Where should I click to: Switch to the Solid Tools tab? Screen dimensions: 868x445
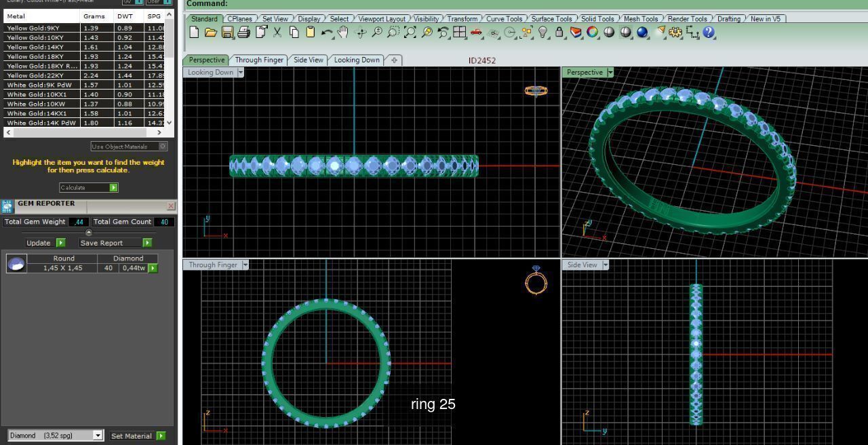(597, 19)
